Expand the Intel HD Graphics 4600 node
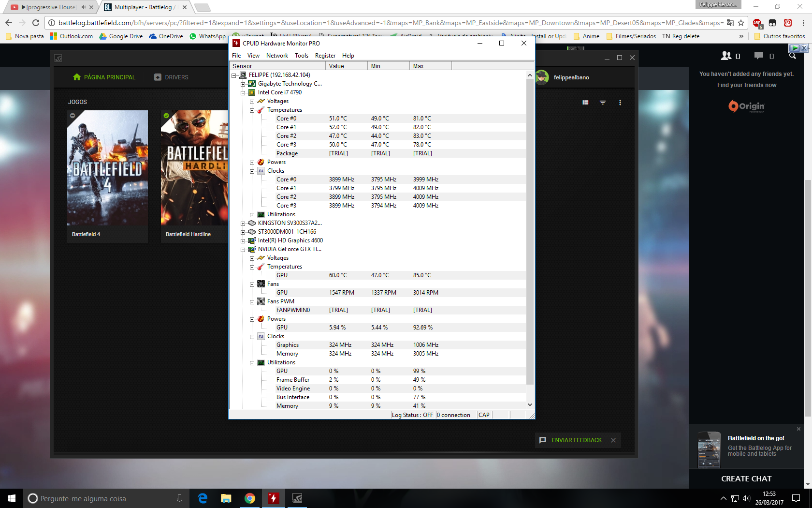This screenshot has height=508, width=812. click(x=243, y=241)
